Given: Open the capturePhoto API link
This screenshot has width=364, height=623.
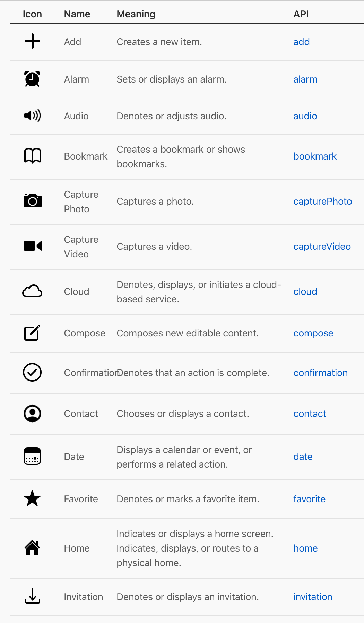Looking at the screenshot, I should click(x=323, y=202).
